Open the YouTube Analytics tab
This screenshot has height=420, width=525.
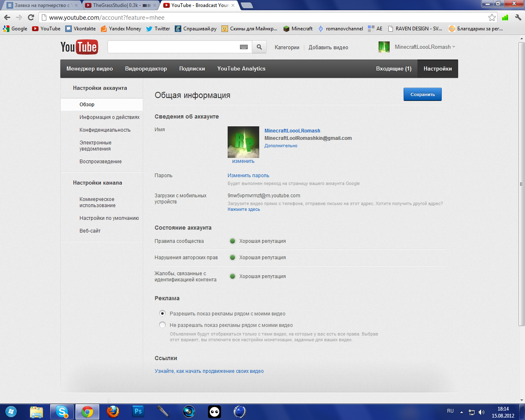(241, 69)
